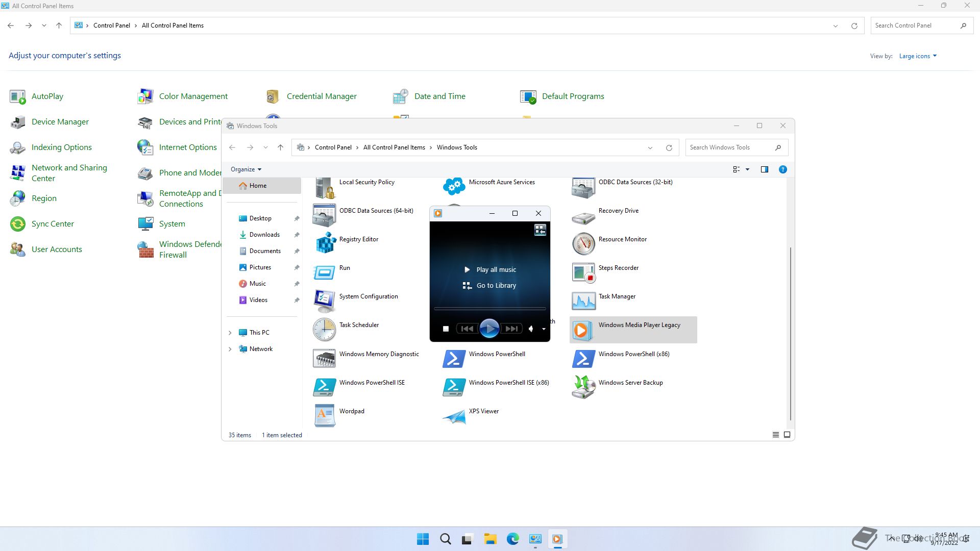Screen dimensions: 980x551
Task: Open System Configuration tool
Action: pos(356,300)
